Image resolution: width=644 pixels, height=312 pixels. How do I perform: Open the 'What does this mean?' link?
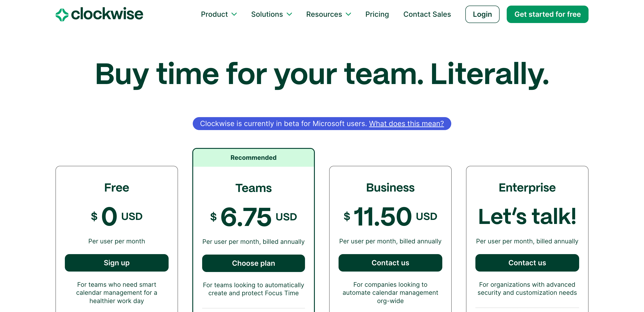407,123
